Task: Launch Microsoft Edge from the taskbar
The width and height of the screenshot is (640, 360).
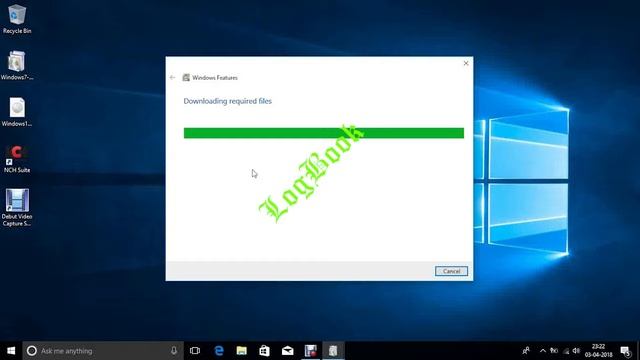Action: pos(219,351)
